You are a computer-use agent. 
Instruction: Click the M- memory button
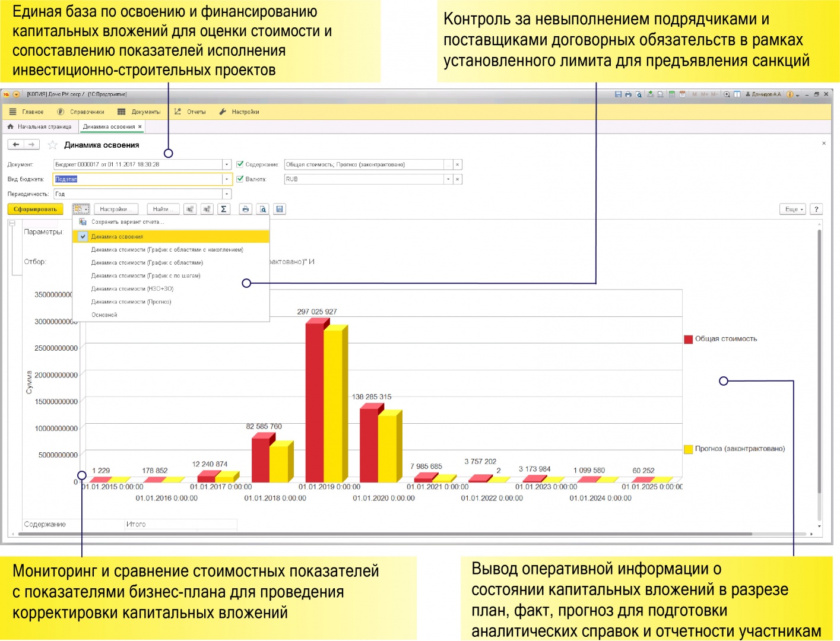[x=714, y=94]
